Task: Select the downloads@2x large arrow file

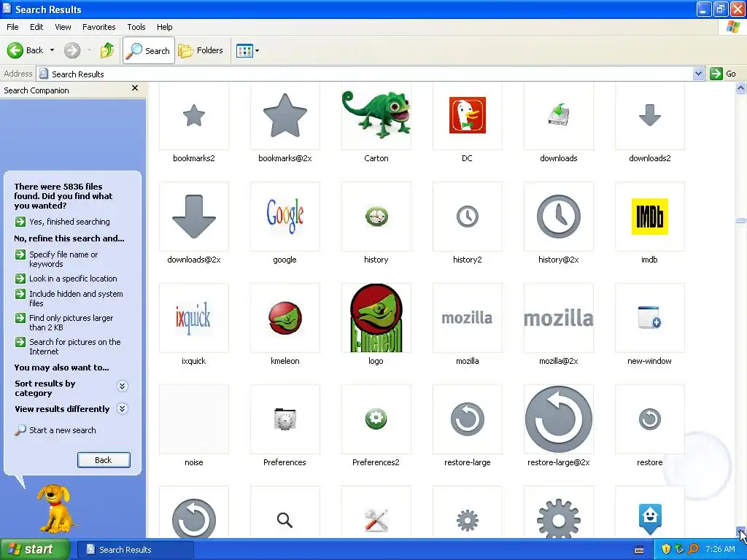Action: coord(194,217)
